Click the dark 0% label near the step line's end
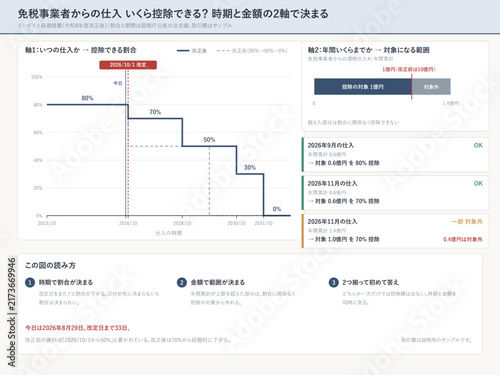This screenshot has width=500, height=375. coord(277,209)
